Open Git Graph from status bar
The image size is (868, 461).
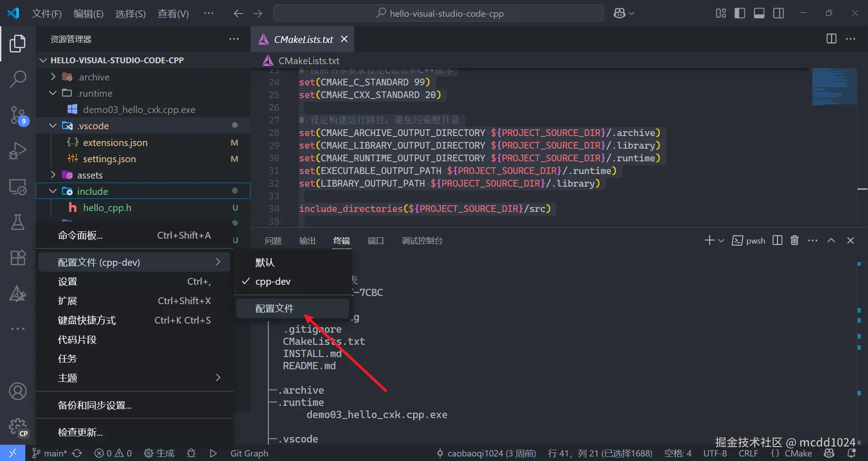(249, 453)
